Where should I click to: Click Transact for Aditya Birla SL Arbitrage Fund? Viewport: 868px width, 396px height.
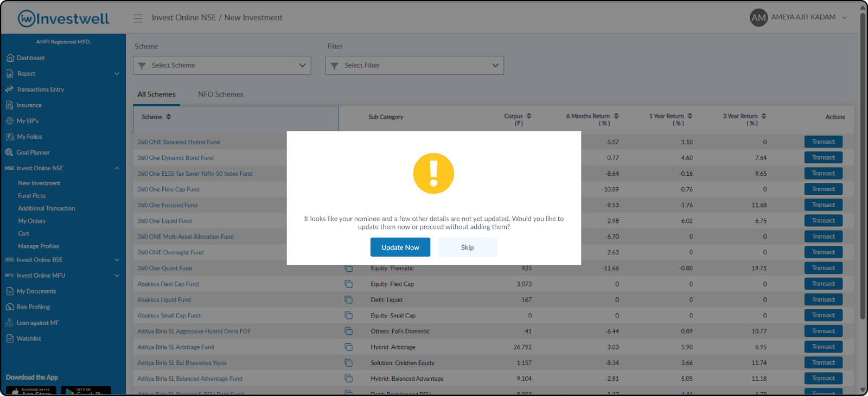pos(824,347)
